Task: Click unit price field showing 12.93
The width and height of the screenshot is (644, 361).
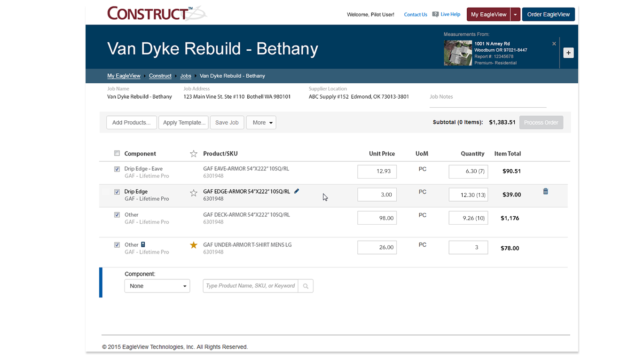Action: [x=377, y=172]
